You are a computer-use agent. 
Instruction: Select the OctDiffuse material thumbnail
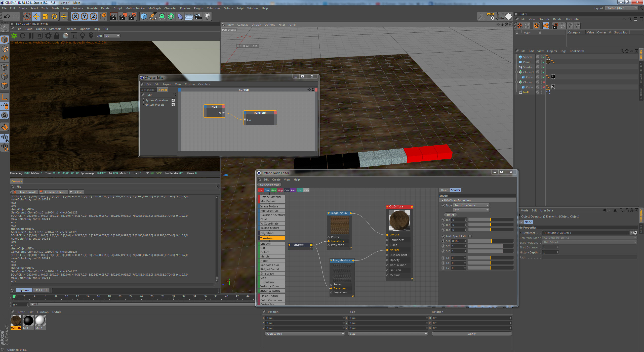(x=16, y=321)
